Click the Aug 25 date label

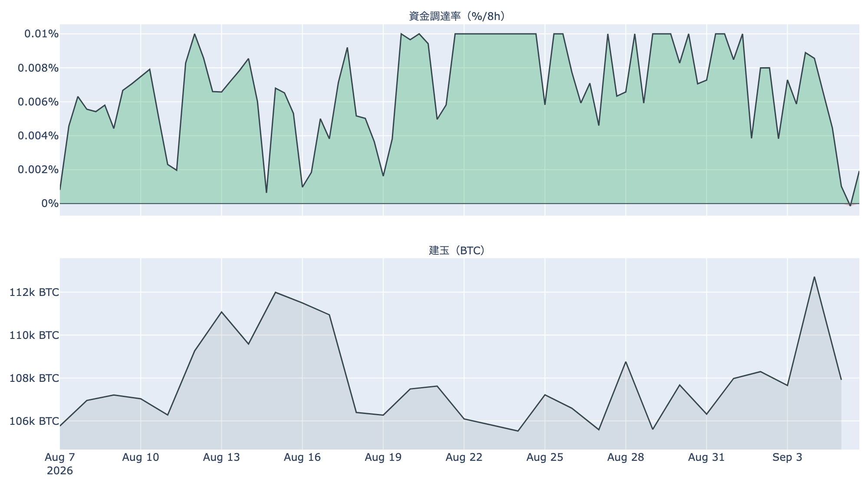(545, 457)
